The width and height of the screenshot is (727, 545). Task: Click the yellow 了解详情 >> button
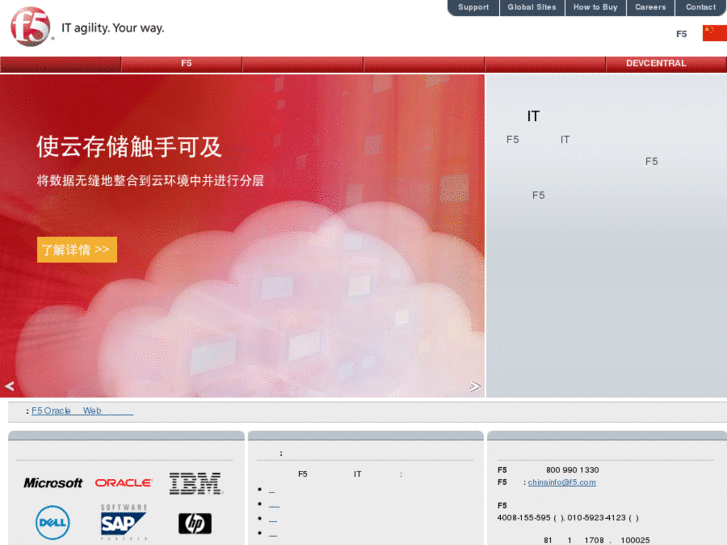(x=77, y=250)
